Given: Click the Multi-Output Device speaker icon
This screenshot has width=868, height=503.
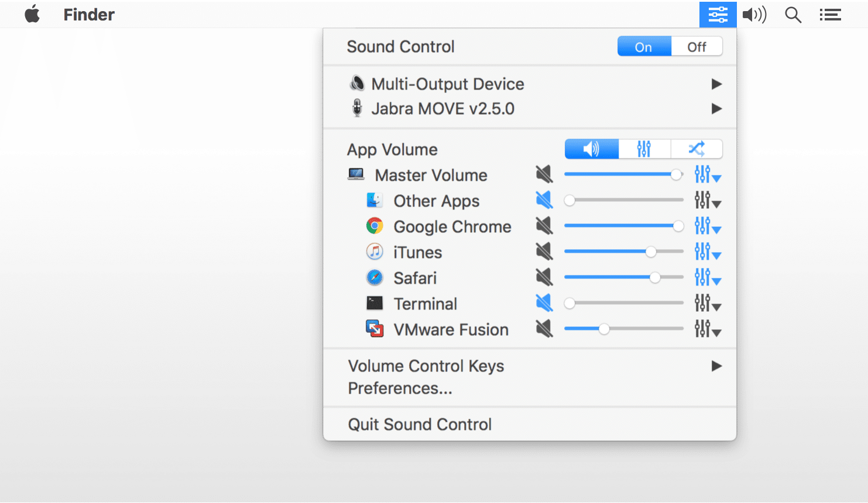Looking at the screenshot, I should [357, 84].
